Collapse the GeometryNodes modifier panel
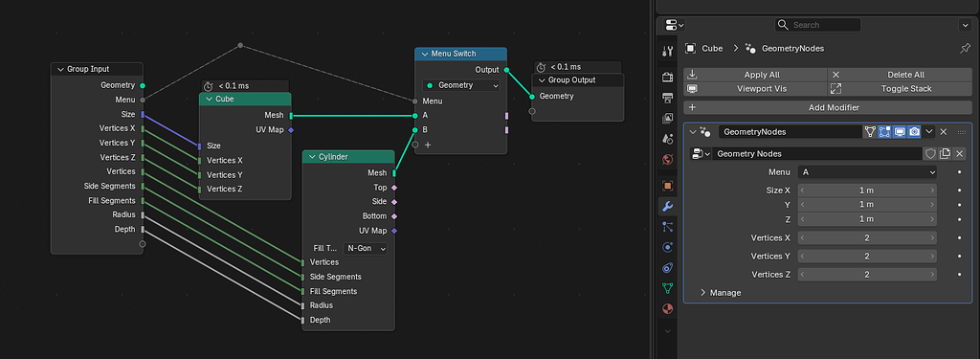 pos(693,132)
